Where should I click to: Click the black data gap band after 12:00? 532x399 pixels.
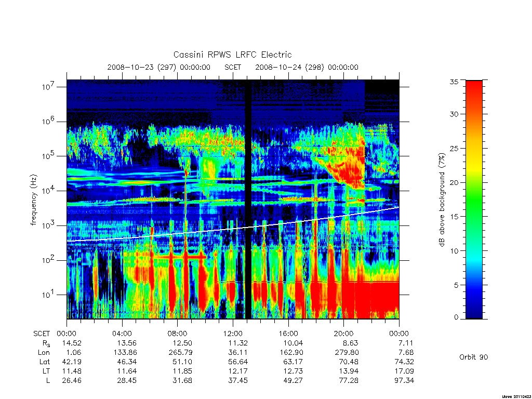248,199
